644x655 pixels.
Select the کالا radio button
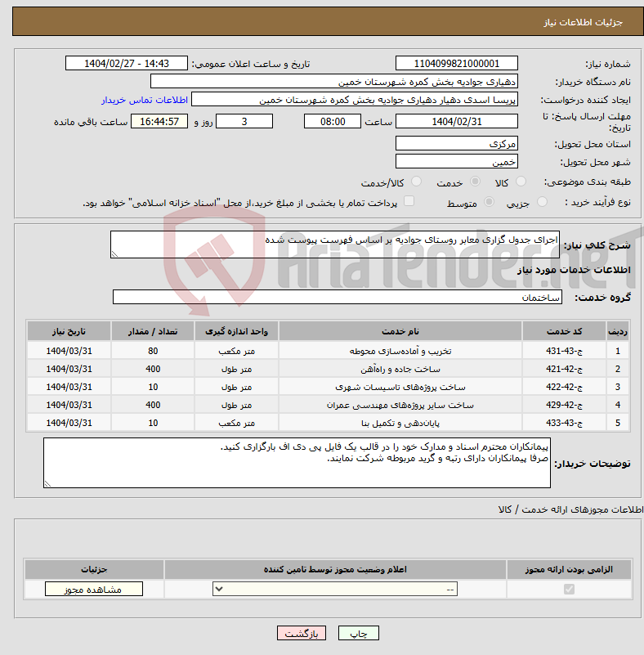521,182
